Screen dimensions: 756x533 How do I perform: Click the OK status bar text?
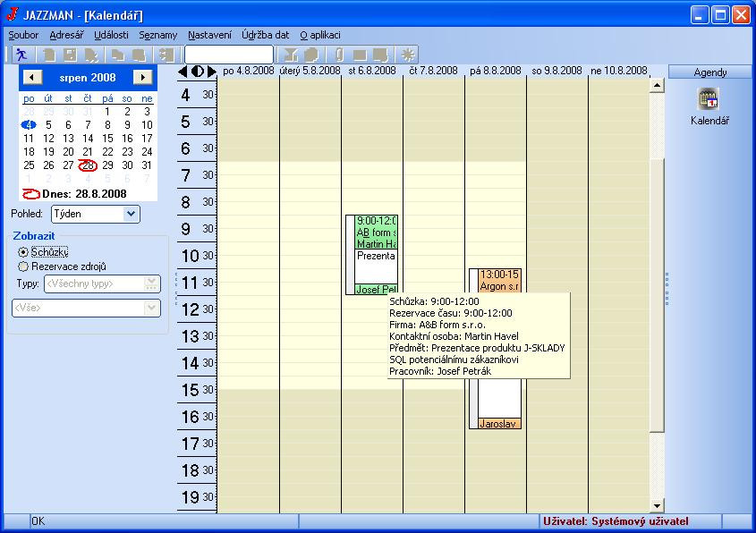[38, 521]
